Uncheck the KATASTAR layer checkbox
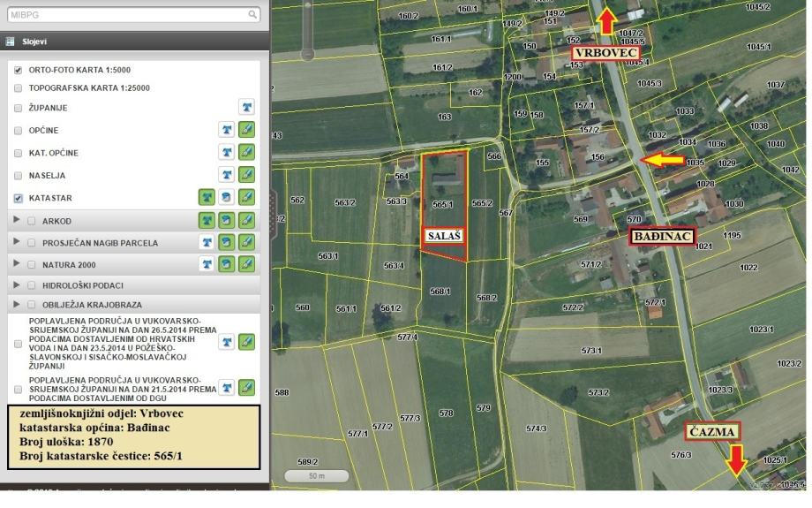The height and width of the screenshot is (508, 812). click(19, 198)
